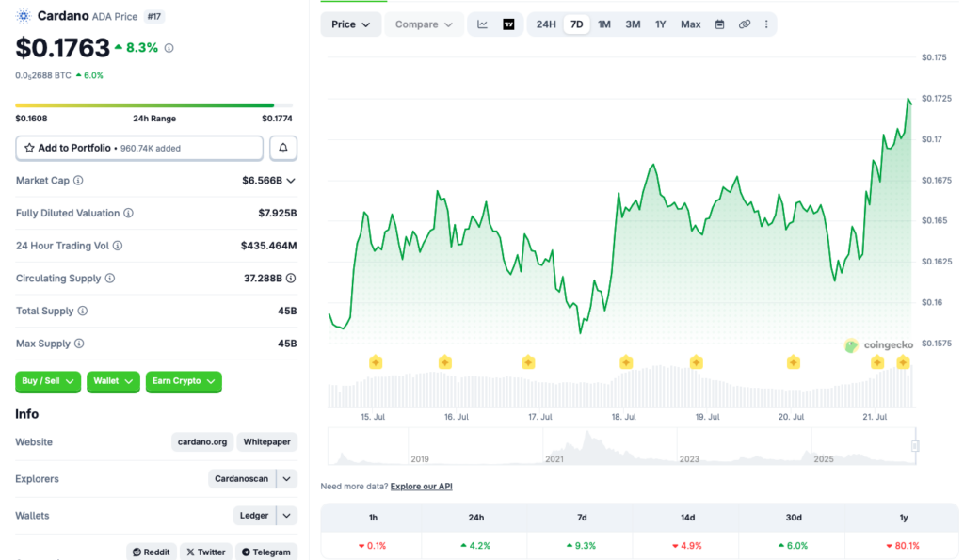Open the Ledger wallet link

click(x=254, y=516)
